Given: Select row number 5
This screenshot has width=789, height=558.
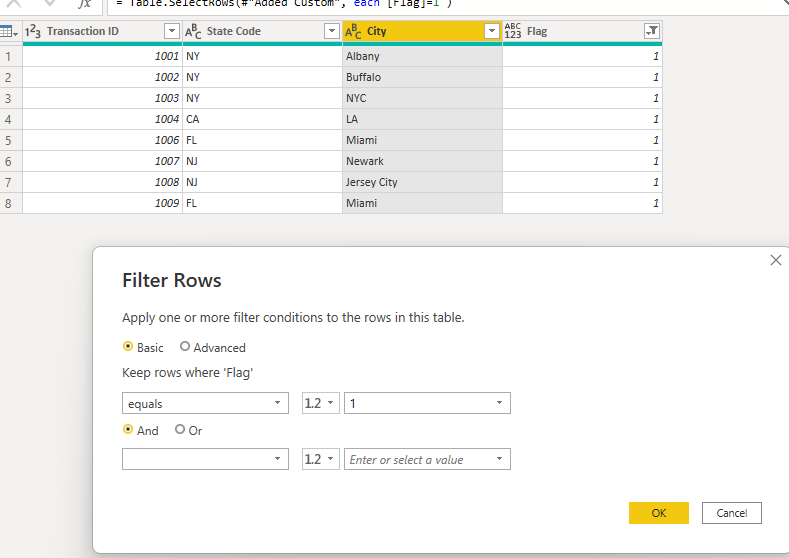Looking at the screenshot, I should (x=9, y=140).
